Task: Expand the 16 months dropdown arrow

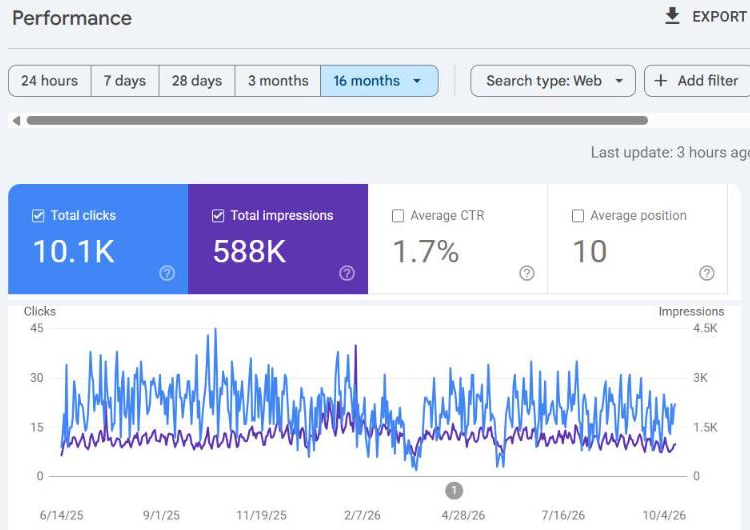Action: pos(417,81)
